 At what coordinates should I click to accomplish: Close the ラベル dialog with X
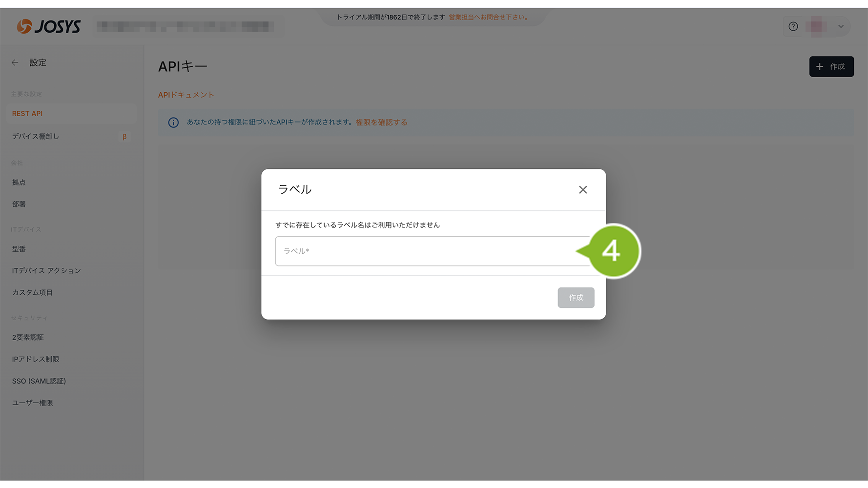click(x=582, y=190)
